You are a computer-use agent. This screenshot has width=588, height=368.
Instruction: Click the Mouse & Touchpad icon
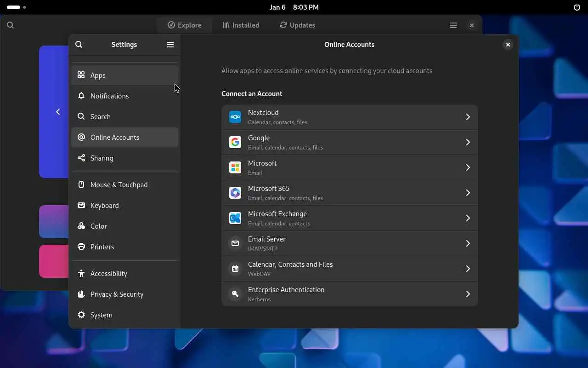coord(81,184)
